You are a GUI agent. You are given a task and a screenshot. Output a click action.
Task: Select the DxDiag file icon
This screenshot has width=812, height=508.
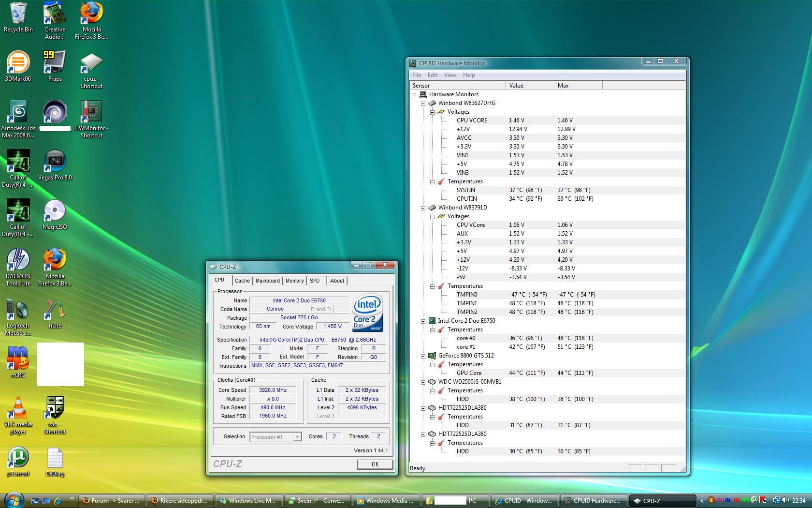click(x=55, y=461)
